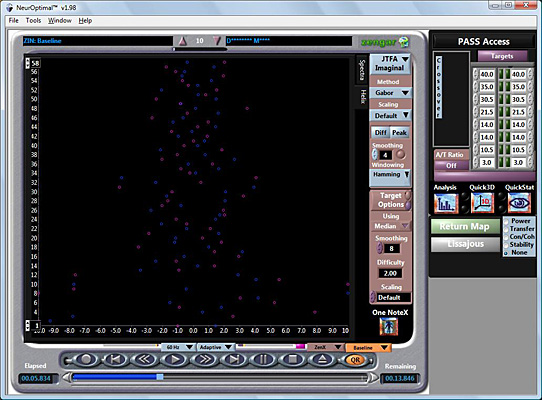Toggle the Diff button
Screen dimensions: 542x400
click(380, 132)
